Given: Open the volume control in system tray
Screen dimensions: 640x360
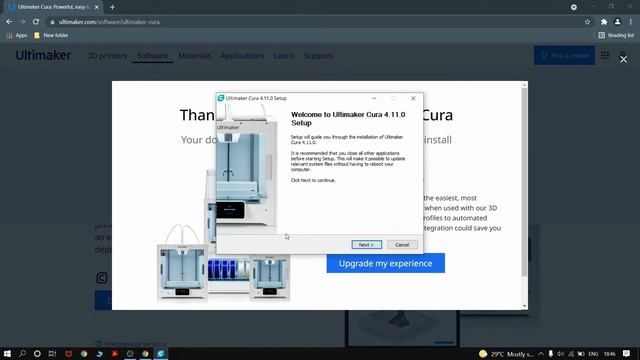Looking at the screenshot, I should (x=561, y=354).
